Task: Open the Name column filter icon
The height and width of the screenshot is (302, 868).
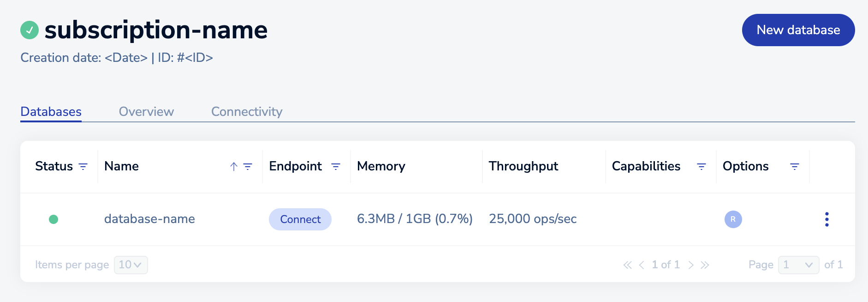Action: click(x=248, y=167)
